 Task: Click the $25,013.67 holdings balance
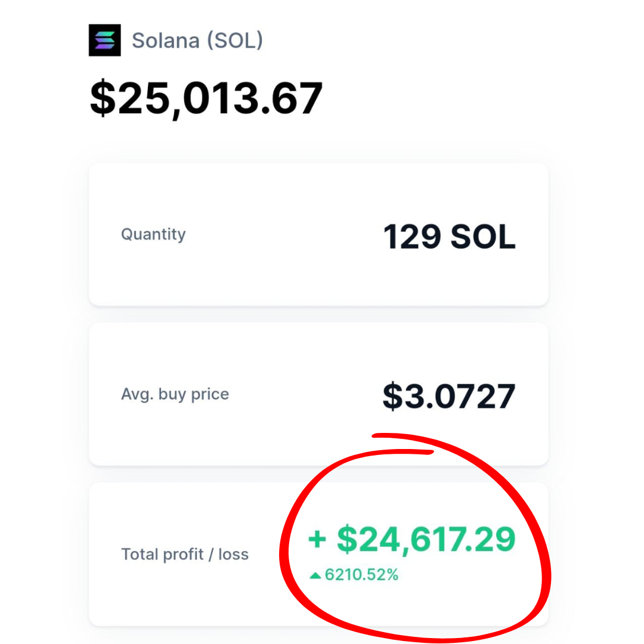pos(206,98)
